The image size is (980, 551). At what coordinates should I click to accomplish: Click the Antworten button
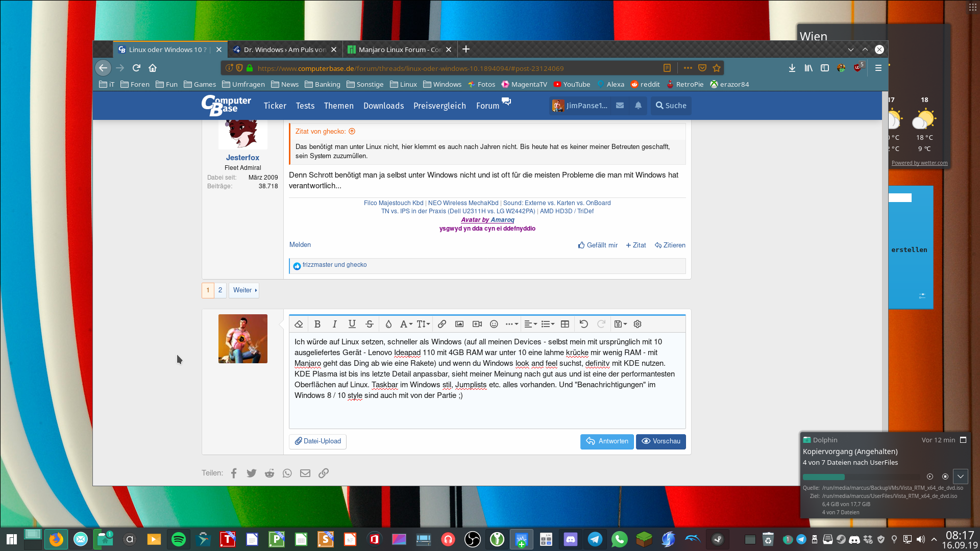[607, 441]
